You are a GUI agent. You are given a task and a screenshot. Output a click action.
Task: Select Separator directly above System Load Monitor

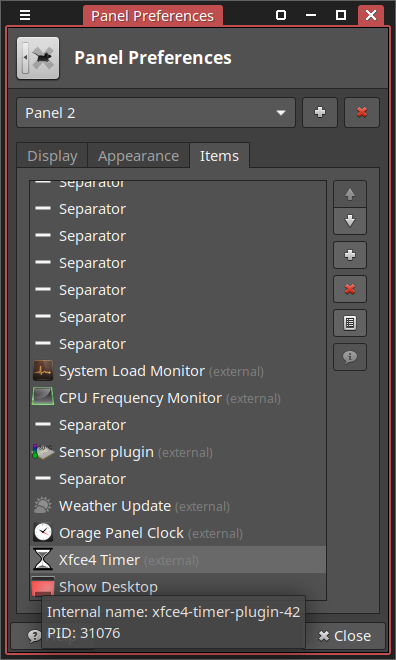coord(178,344)
